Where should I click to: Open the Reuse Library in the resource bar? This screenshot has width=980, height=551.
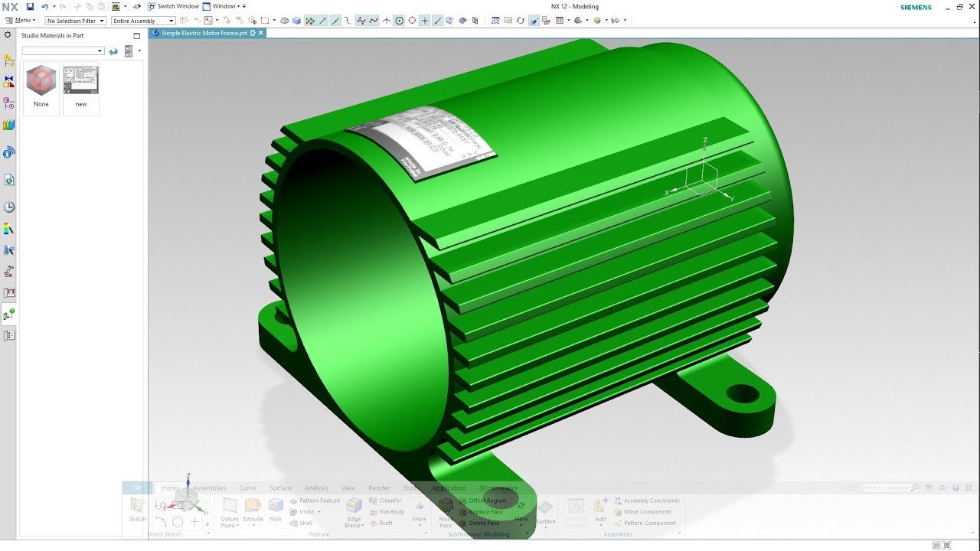(x=9, y=124)
